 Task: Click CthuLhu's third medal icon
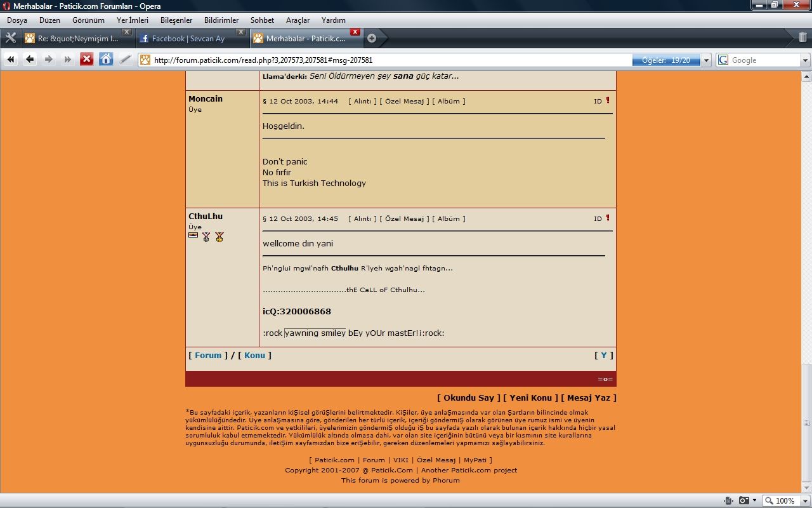pos(219,237)
